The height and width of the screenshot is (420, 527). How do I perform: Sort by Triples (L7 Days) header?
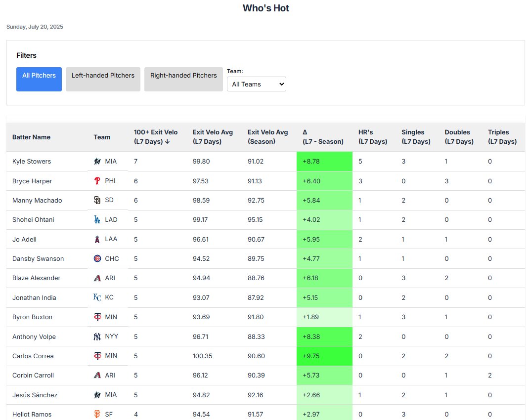tap(502, 137)
